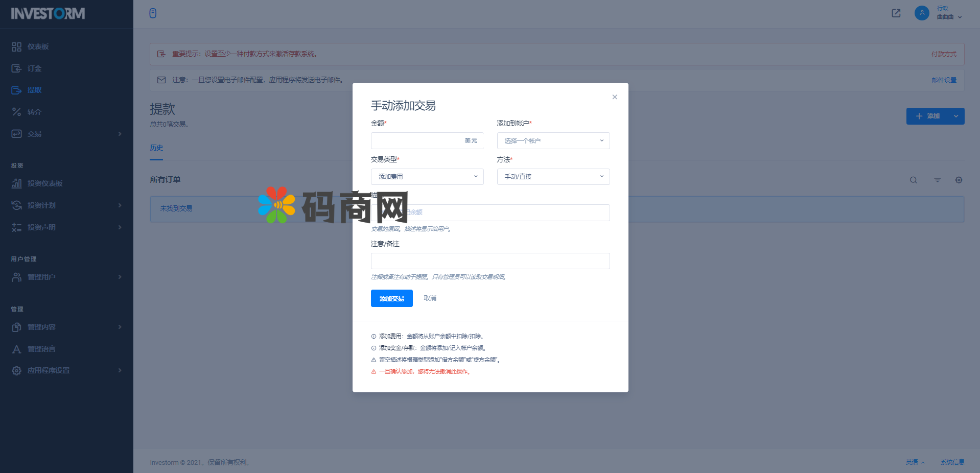Open the search icon in orders list

(913, 180)
